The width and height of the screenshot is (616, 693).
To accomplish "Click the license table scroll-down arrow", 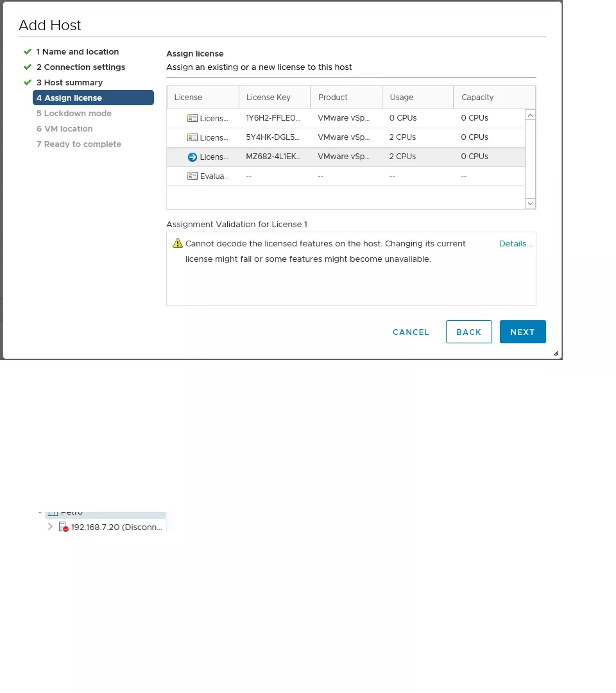I will pos(530,204).
